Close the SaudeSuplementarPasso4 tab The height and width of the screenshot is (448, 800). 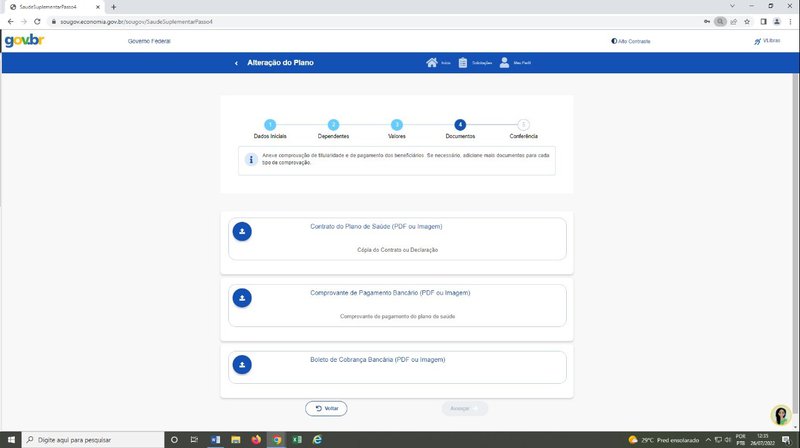(x=98, y=7)
